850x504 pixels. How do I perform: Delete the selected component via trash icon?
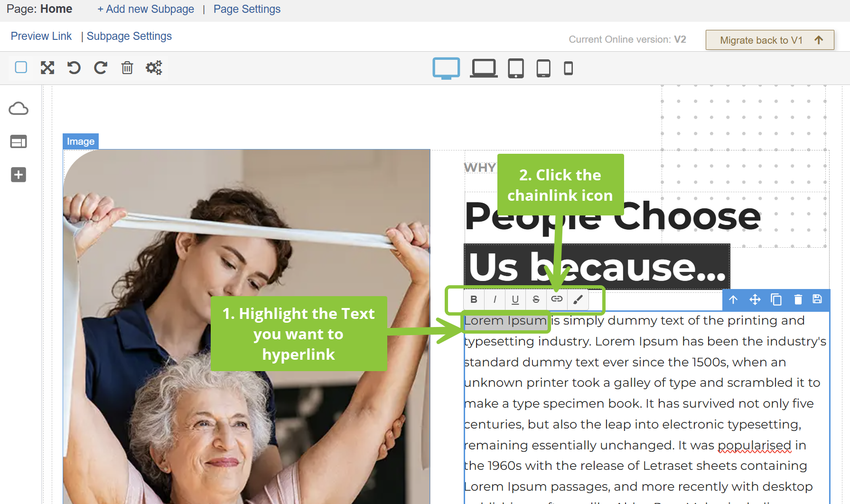point(798,299)
